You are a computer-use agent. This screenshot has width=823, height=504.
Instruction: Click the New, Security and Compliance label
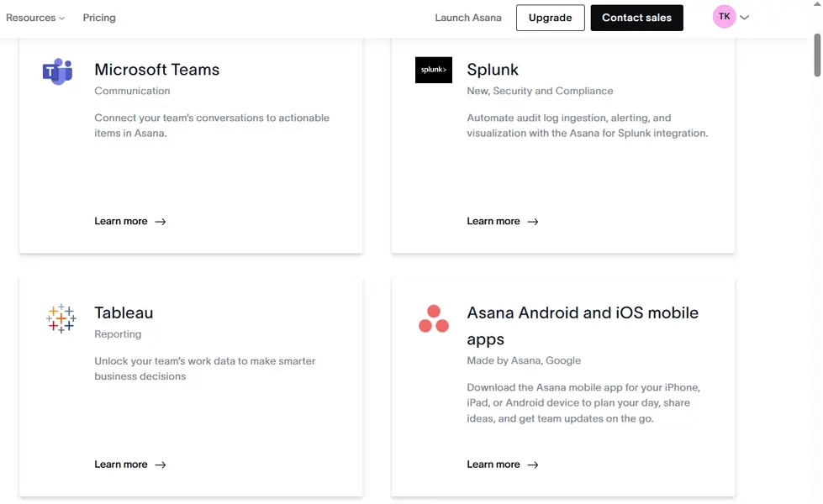540,91
